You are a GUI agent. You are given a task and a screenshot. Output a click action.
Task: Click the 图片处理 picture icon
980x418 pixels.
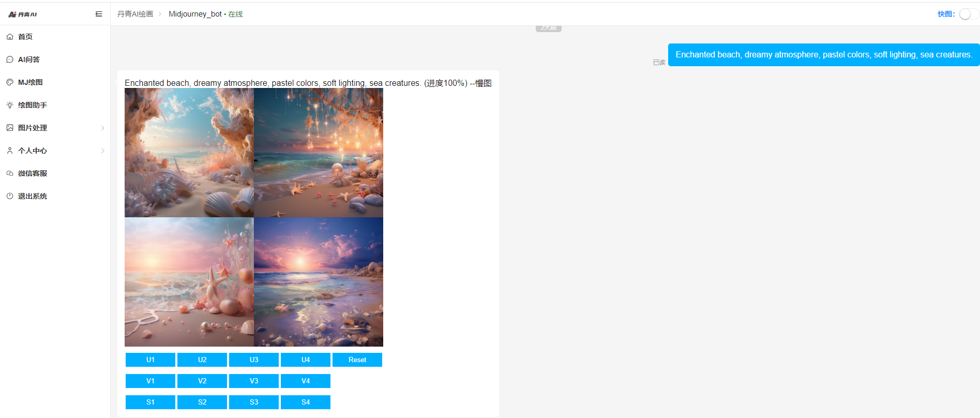[x=10, y=128]
